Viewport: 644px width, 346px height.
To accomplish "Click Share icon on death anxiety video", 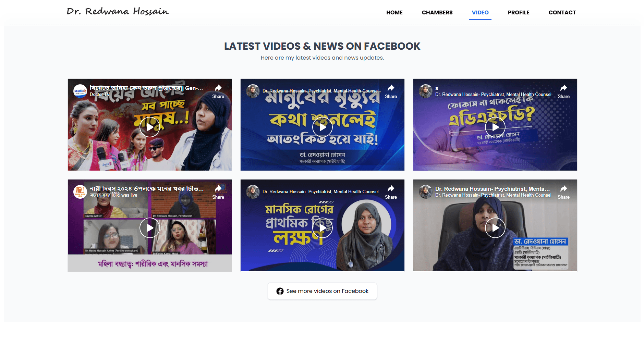I will point(391,91).
